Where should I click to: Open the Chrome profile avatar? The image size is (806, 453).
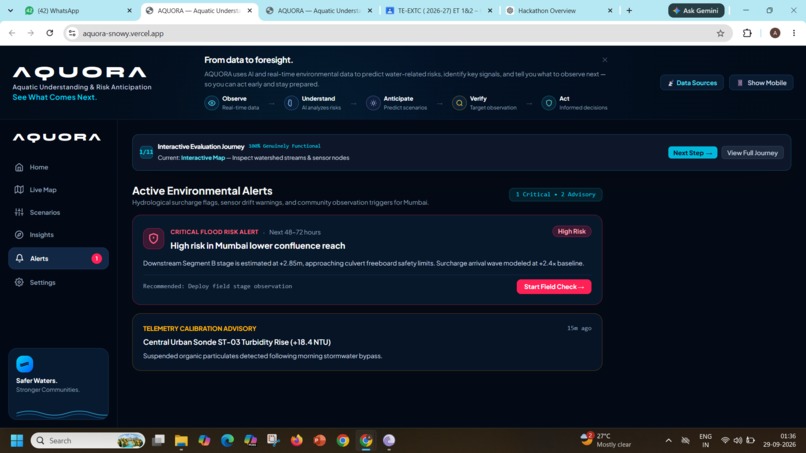(775, 33)
